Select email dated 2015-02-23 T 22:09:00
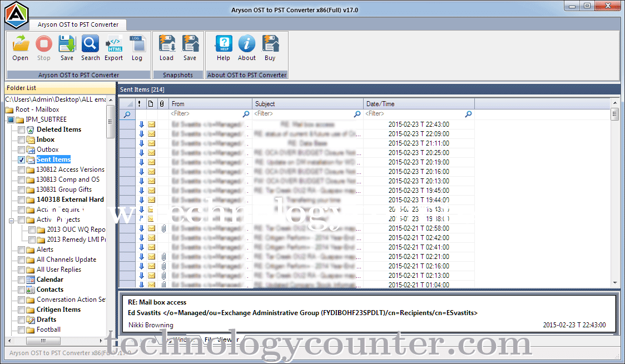625x364 pixels. click(297, 134)
